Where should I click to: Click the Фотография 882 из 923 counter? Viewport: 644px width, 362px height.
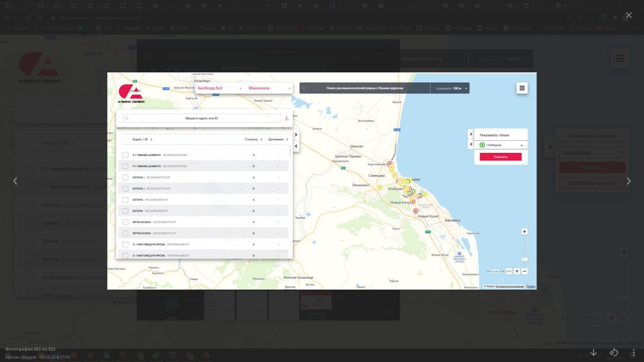(x=30, y=349)
